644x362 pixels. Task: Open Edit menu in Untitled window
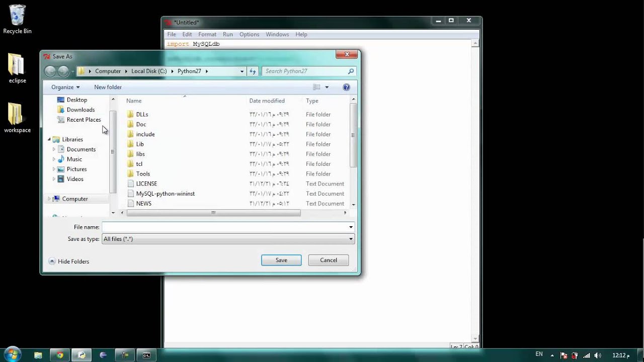pos(187,34)
